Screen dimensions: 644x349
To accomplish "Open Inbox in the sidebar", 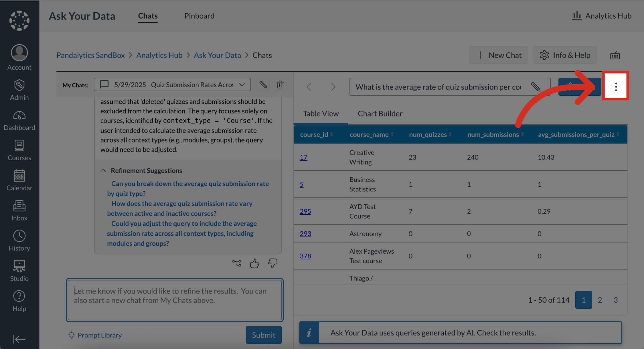I will tap(19, 211).
